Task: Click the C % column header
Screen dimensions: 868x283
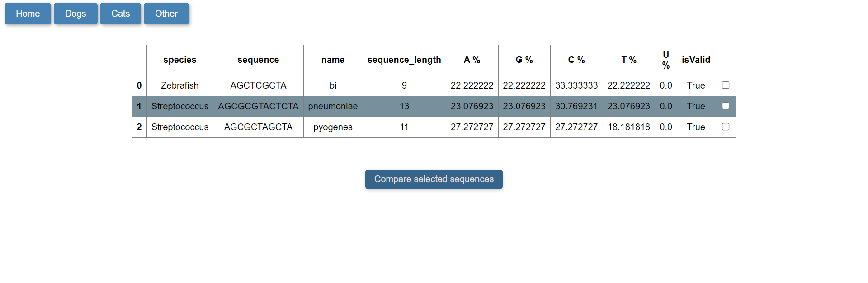Action: coord(576,60)
